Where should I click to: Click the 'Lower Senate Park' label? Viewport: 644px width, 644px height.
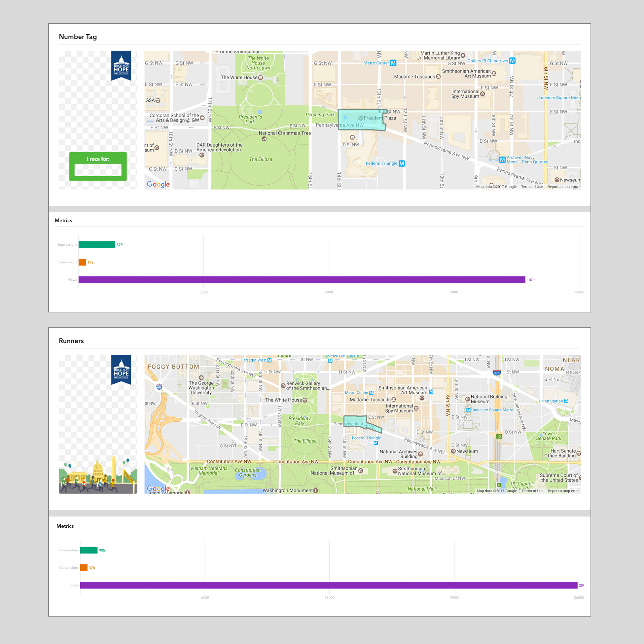click(549, 436)
